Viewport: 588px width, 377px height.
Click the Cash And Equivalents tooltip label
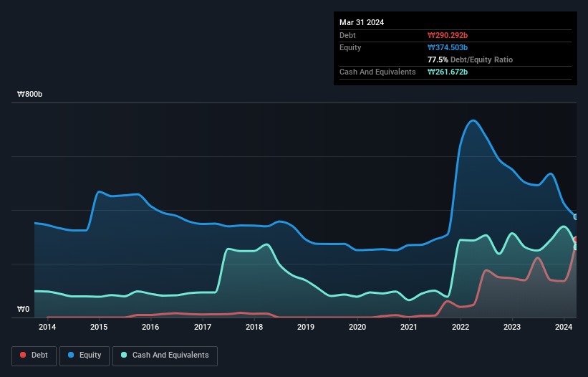tap(377, 72)
